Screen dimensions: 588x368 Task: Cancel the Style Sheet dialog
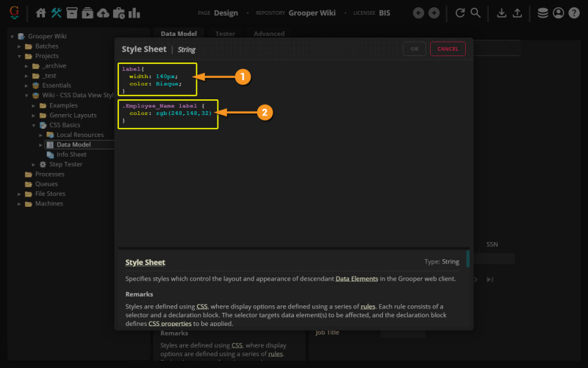pyautogui.click(x=448, y=49)
